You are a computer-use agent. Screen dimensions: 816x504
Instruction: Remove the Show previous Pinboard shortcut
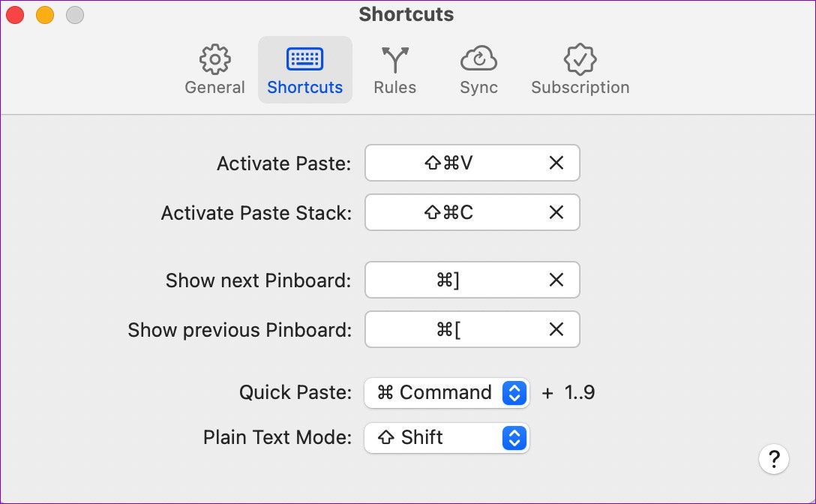tap(556, 329)
